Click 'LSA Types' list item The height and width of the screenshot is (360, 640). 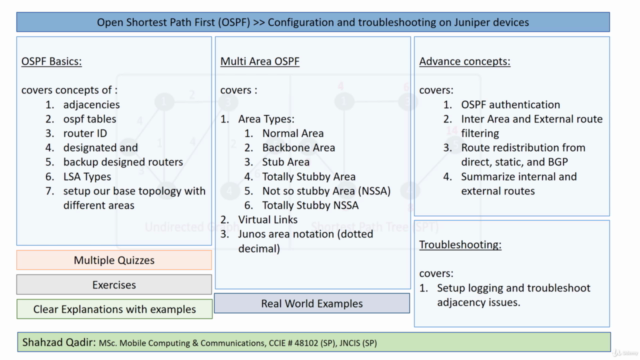[87, 176]
